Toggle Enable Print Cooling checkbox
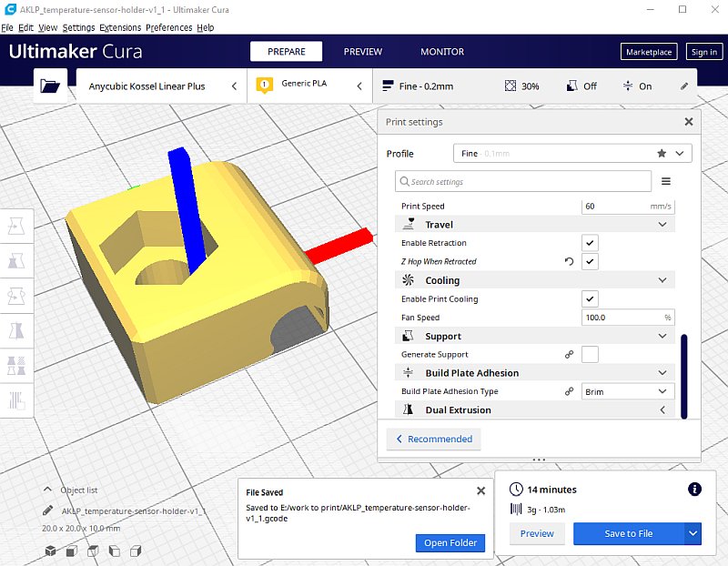This screenshot has width=728, height=566. (590, 299)
